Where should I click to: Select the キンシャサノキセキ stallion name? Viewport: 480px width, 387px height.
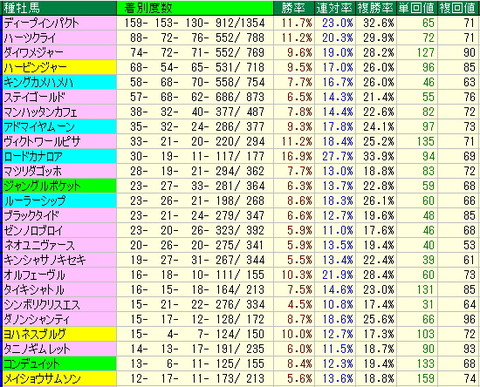[44, 260]
